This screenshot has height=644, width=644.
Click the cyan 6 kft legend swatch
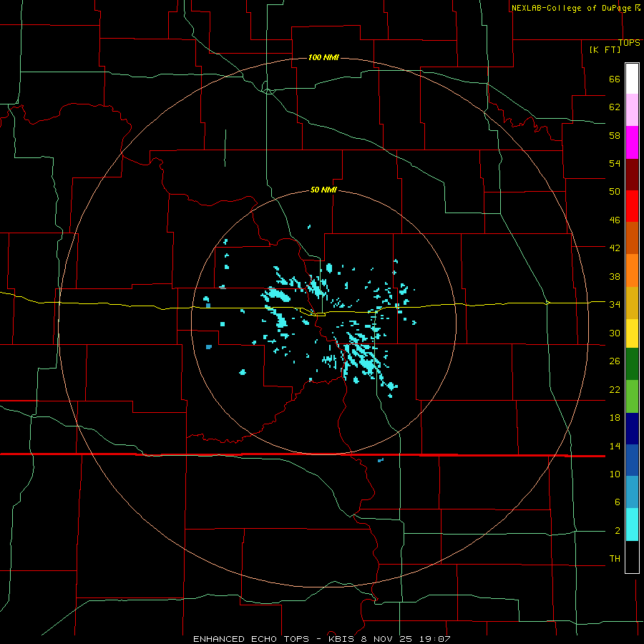click(632, 525)
